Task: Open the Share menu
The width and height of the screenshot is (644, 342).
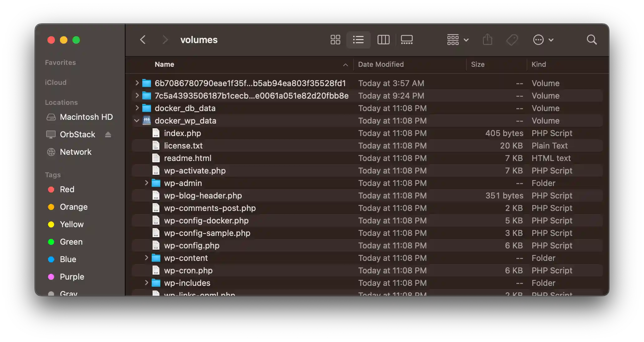Action: (487, 40)
